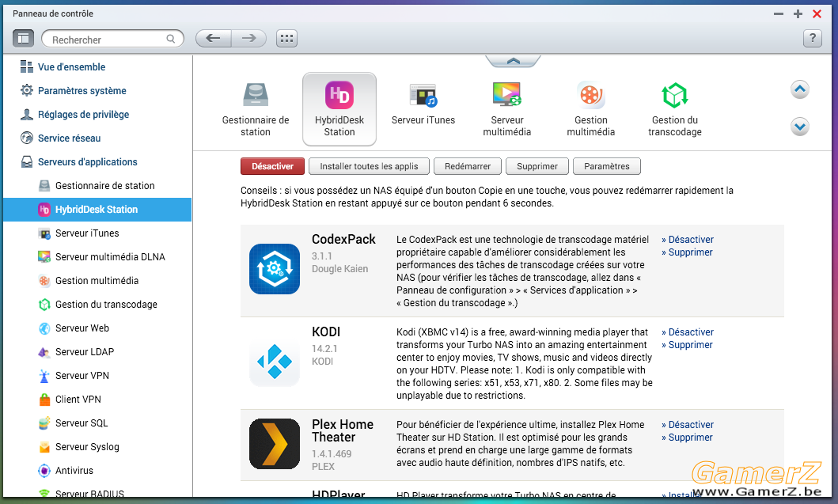This screenshot has width=838, height=504.
Task: Move icon strip up with the up arrow
Action: coord(800,89)
